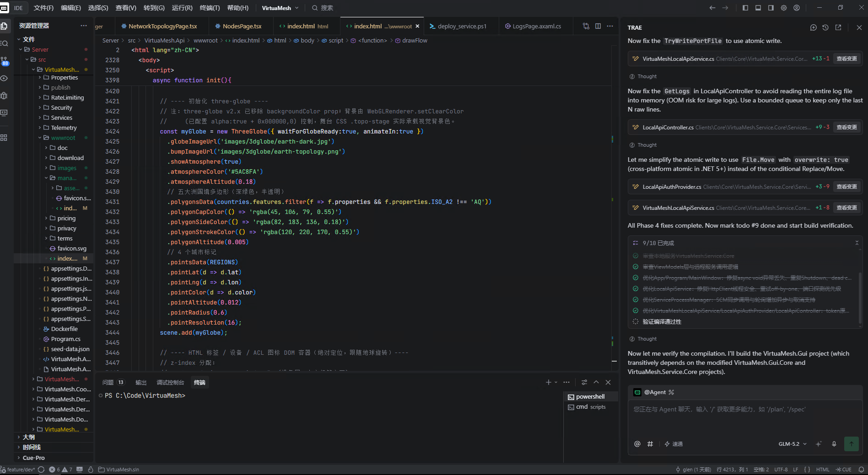868x475 pixels.
Task: Select the cmd scripts terminal session
Action: pos(591,407)
